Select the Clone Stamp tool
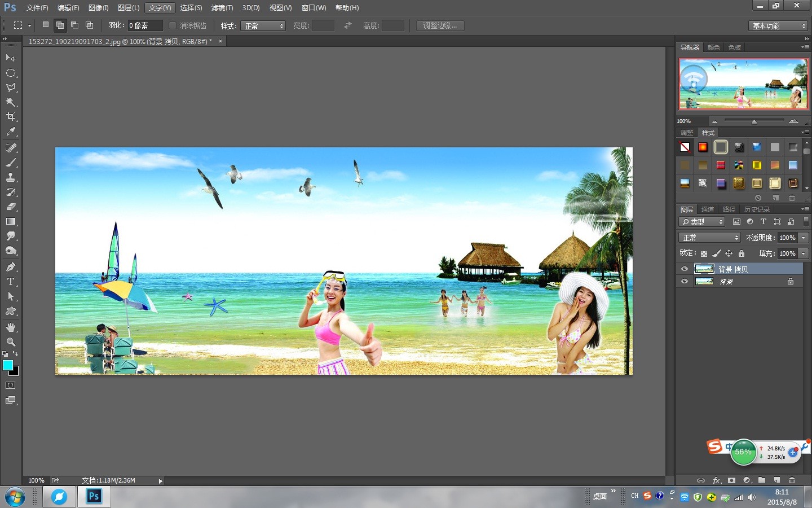Image resolution: width=812 pixels, height=508 pixels. pyautogui.click(x=11, y=177)
